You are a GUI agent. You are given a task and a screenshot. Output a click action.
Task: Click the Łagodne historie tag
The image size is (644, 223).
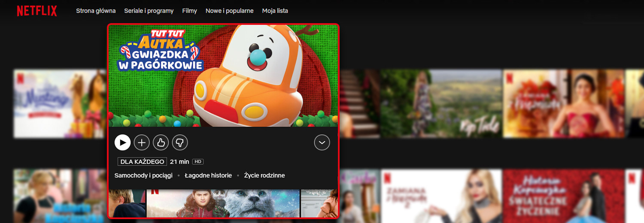[x=208, y=175]
